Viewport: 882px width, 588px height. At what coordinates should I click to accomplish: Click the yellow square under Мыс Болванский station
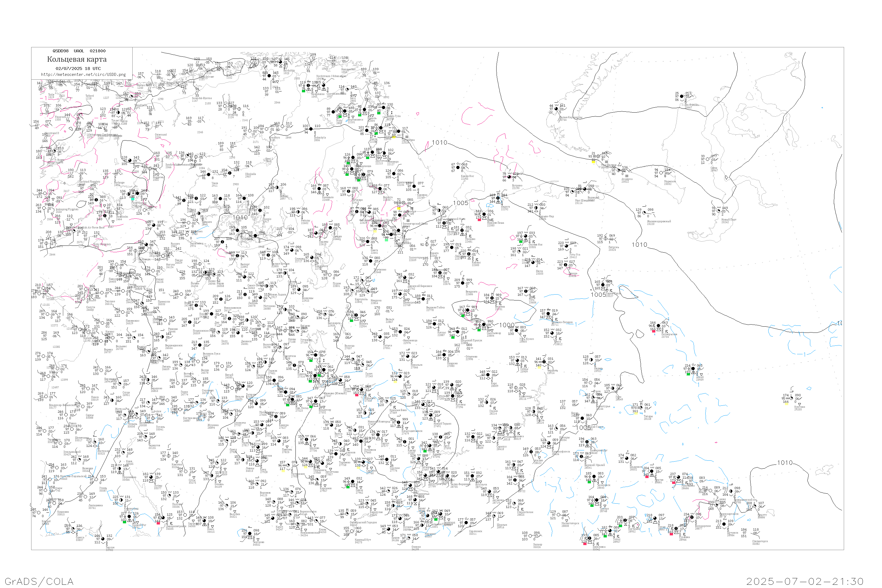[593, 162]
